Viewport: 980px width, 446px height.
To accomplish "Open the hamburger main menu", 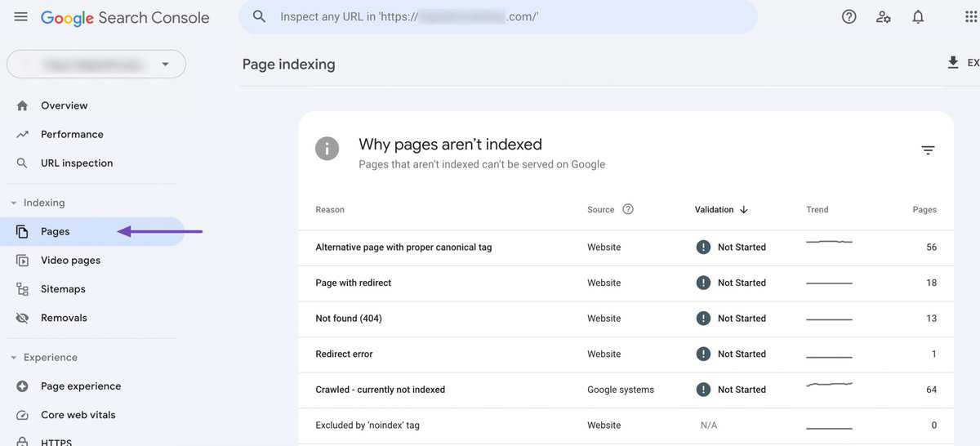I will pyautogui.click(x=20, y=17).
